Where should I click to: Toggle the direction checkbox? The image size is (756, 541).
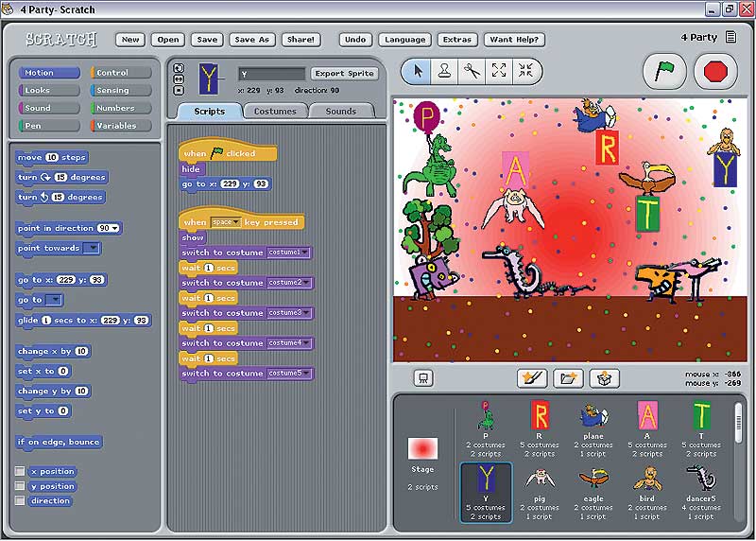20,500
